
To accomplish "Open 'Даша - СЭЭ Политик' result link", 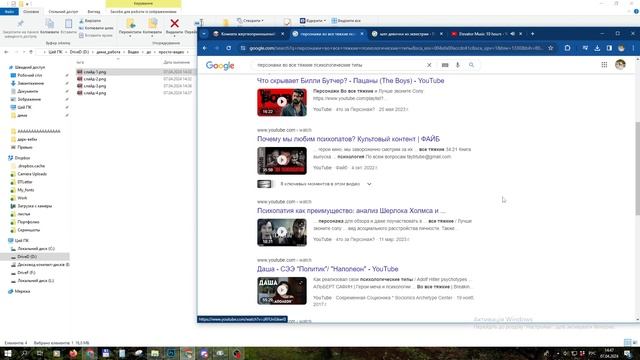I will point(328,269).
